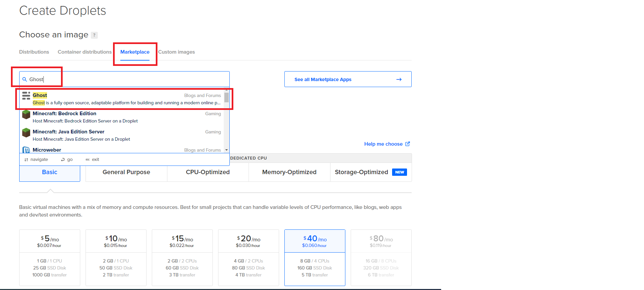Image resolution: width=644 pixels, height=290 pixels.
Task: Choose the $5/mo droplet plan
Action: tap(50, 258)
